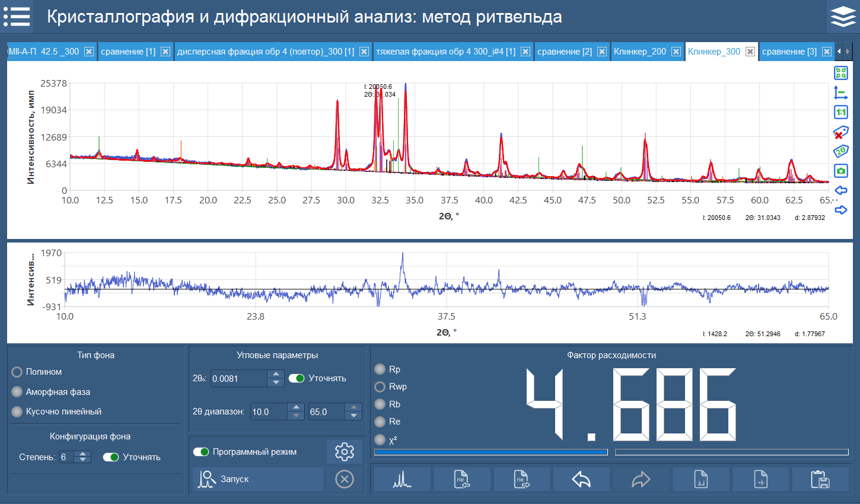860x504 pixels.
Task: Raise the 2θ range upper limit stepper
Action: click(353, 407)
